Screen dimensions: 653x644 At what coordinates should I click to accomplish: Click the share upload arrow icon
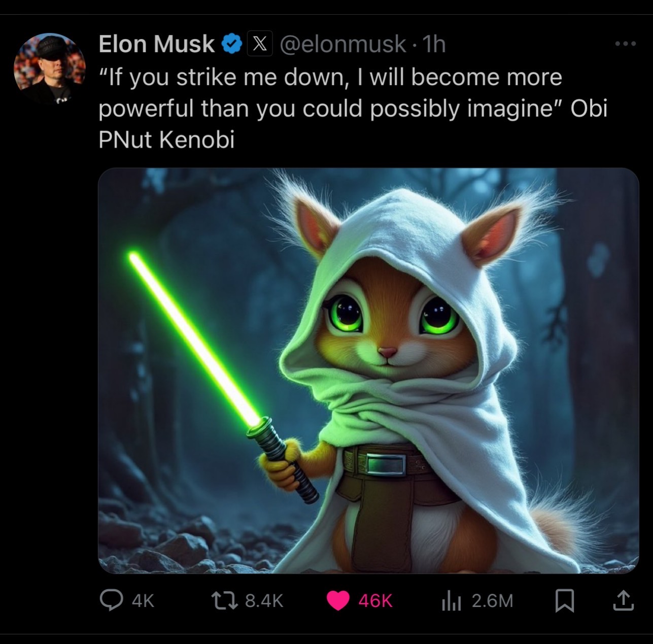pos(623,601)
